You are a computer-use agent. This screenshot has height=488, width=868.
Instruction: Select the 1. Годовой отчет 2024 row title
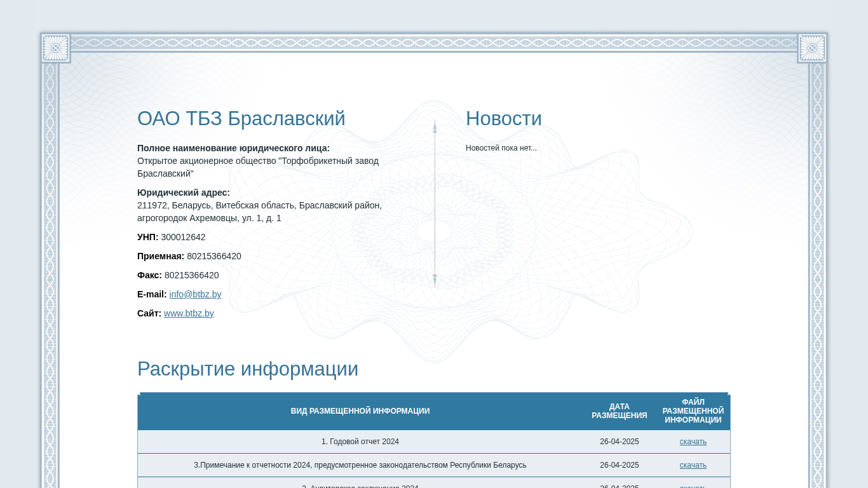pyautogui.click(x=360, y=442)
